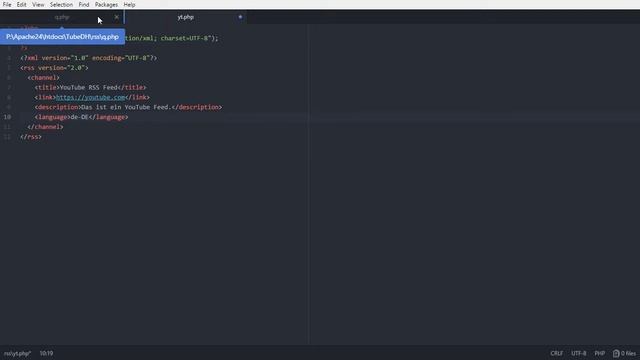Open the Packages menu

click(106, 4)
